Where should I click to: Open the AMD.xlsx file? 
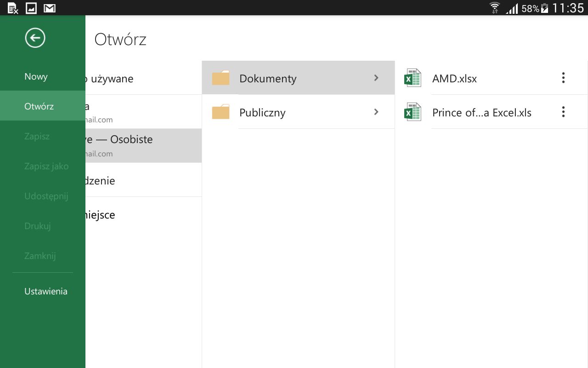(x=454, y=79)
